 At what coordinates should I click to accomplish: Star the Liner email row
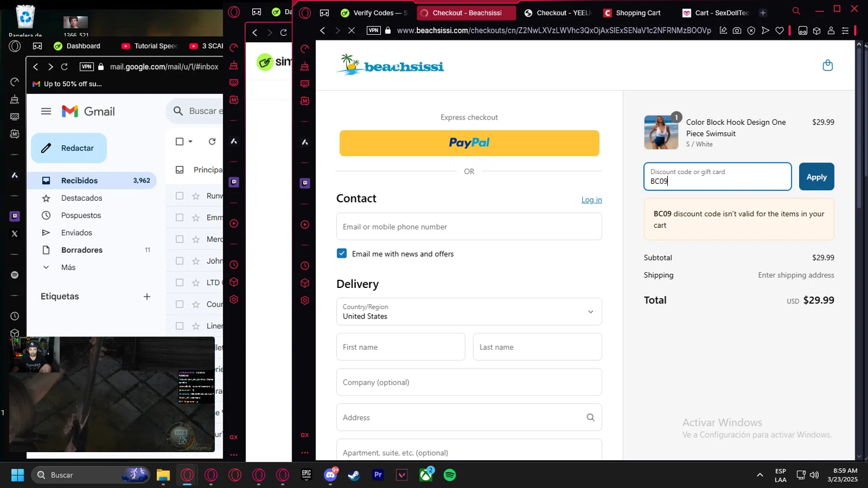(x=196, y=326)
